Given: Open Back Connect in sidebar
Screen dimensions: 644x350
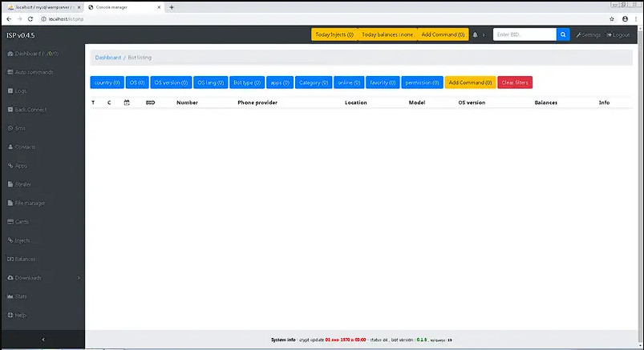Looking at the screenshot, I should 27,110.
